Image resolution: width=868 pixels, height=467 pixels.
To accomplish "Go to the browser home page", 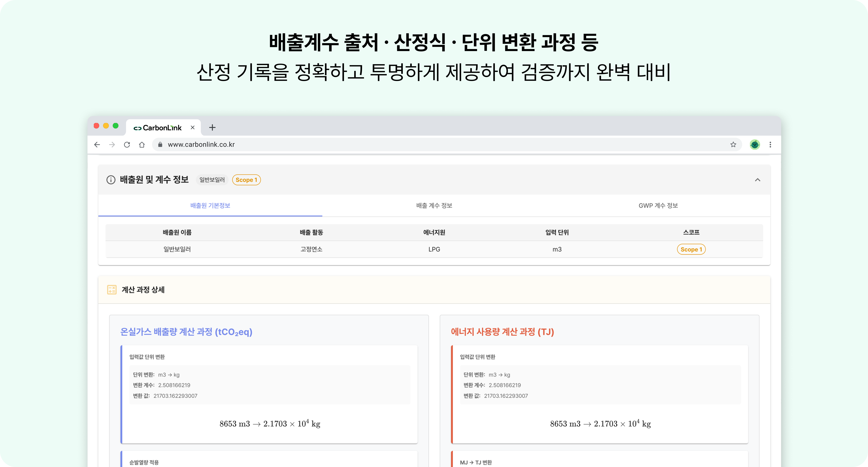I will tap(142, 145).
